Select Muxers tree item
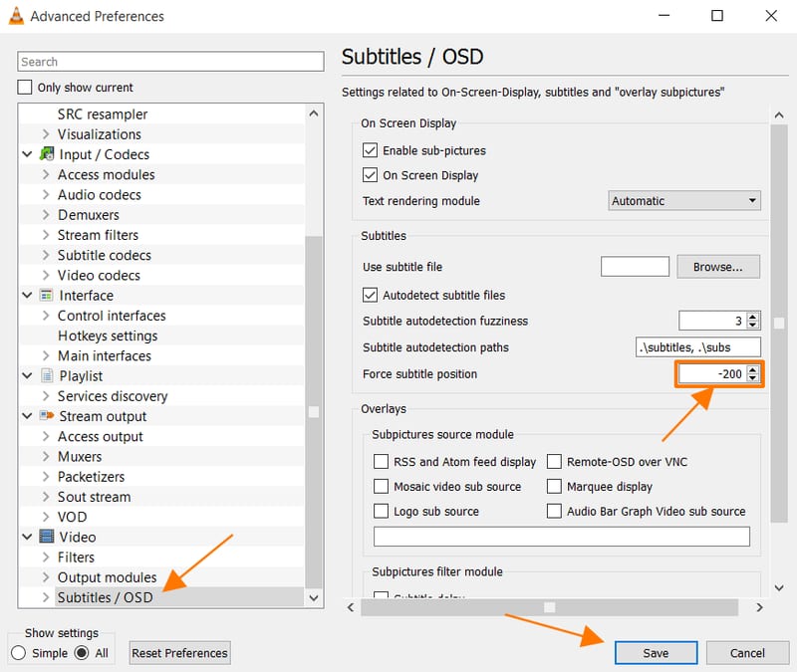The width and height of the screenshot is (797, 672). [80, 456]
